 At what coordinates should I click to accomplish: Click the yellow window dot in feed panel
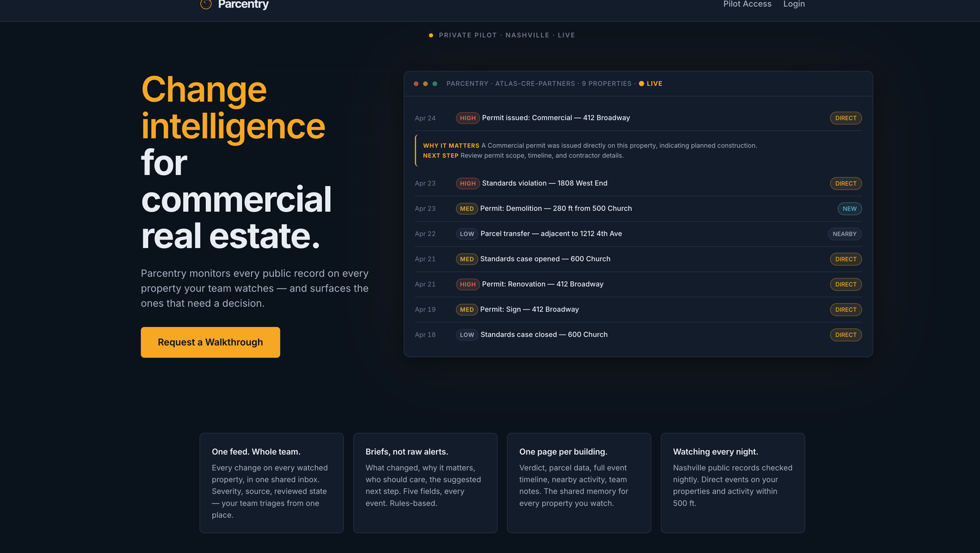(426, 84)
